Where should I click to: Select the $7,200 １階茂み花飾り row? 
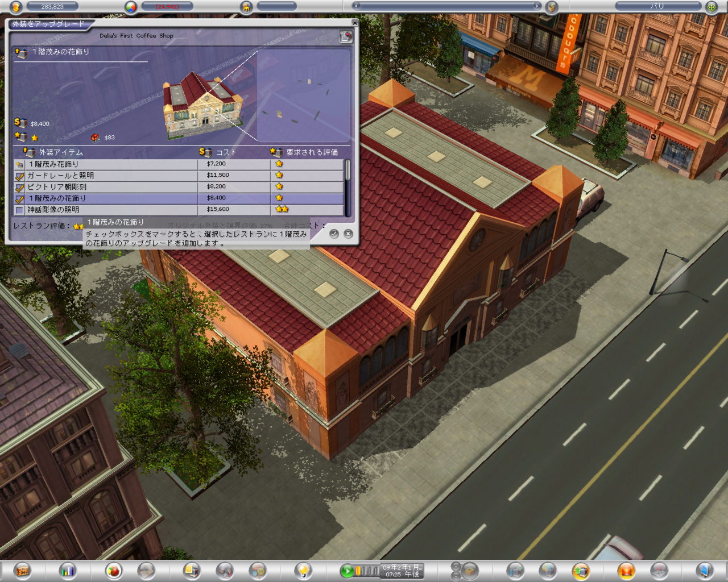click(x=114, y=164)
